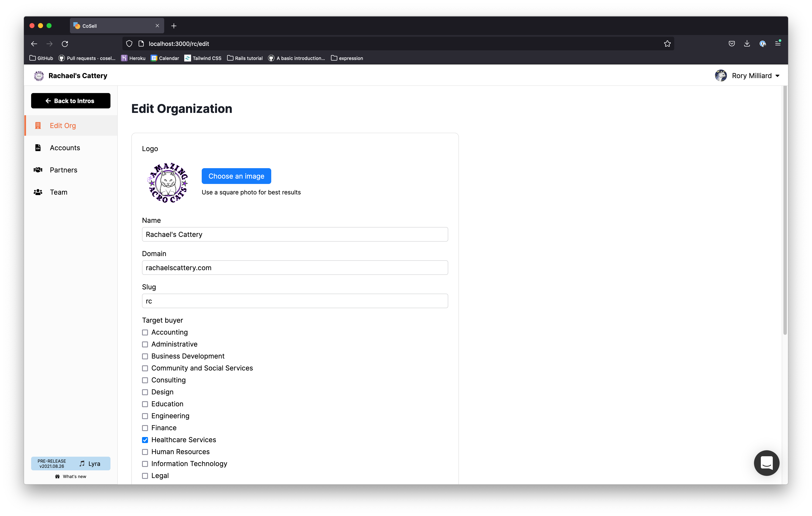Check the Legal checkbox
The image size is (812, 516).
click(x=145, y=476)
